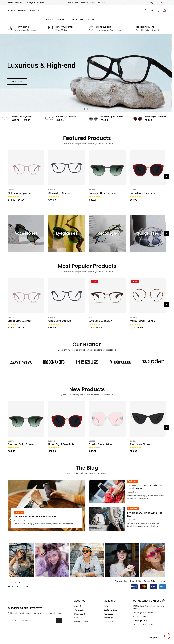The height and width of the screenshot is (644, 174).
Task: Open the COLLECTION menu item
Action: [77, 20]
